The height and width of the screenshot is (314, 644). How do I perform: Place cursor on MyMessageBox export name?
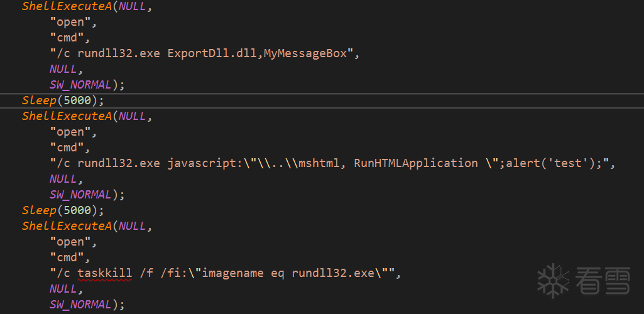(x=305, y=53)
